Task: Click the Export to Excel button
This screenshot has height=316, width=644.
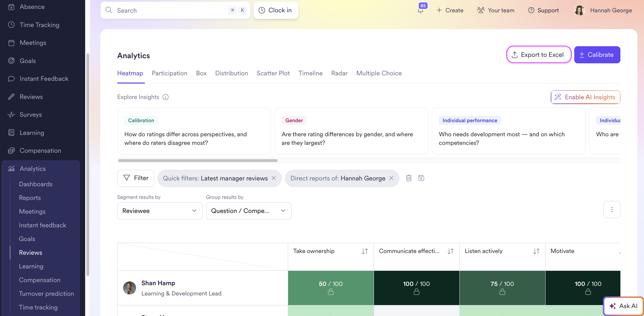Action: click(539, 55)
